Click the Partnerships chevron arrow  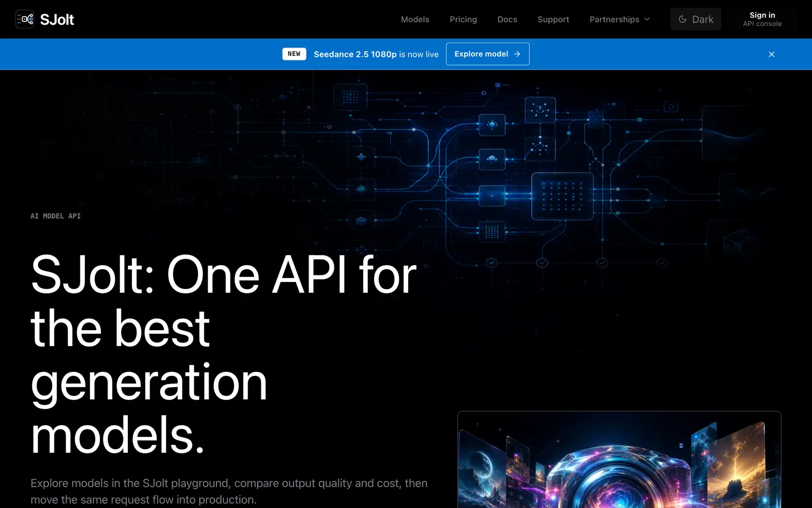647,19
